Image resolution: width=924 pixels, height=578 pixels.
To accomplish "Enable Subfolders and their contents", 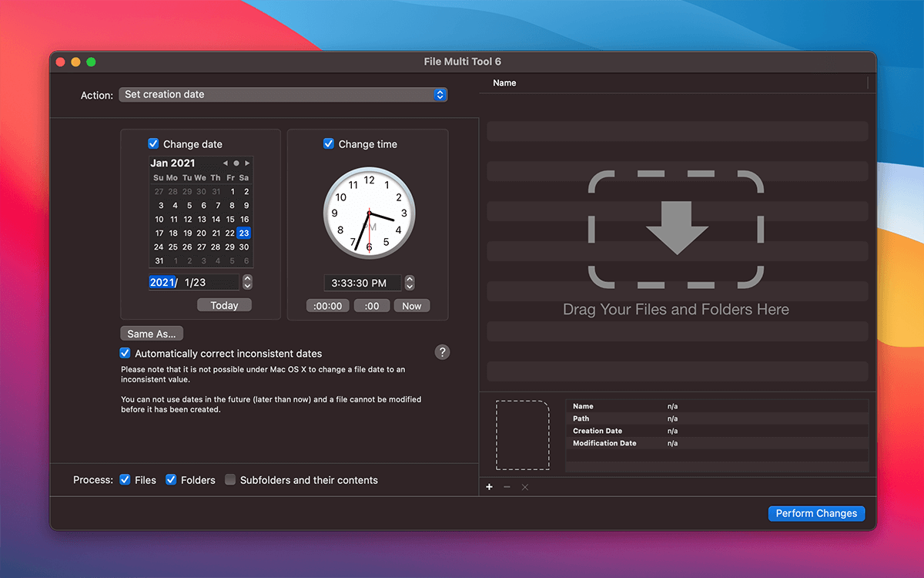I will 230,479.
